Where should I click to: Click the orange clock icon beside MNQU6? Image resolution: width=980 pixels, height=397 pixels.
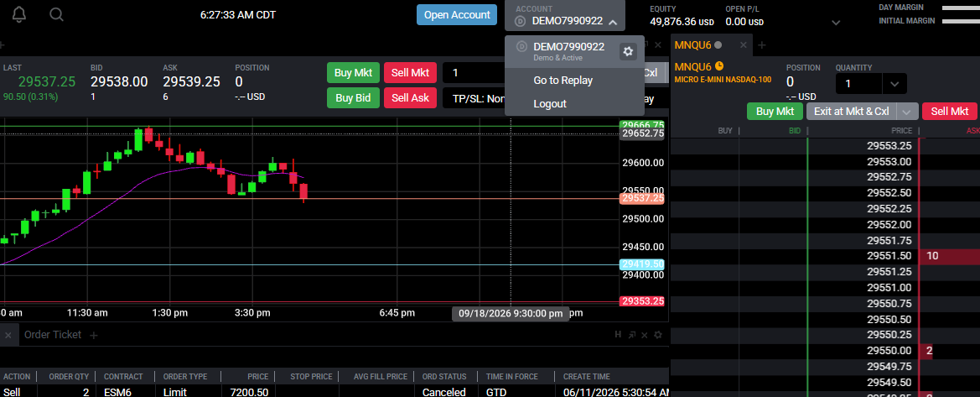click(718, 65)
